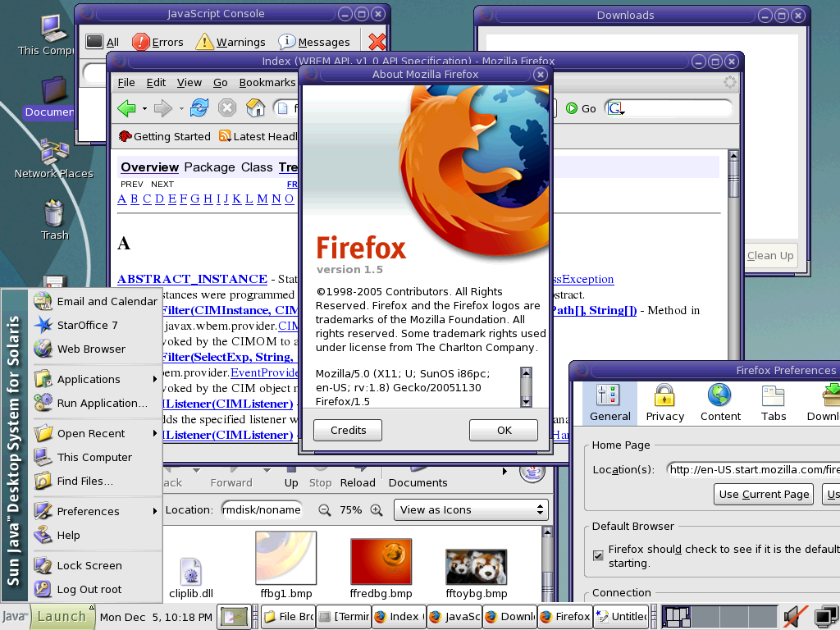Open the ffredbg.bmp thumbnail

(381, 563)
